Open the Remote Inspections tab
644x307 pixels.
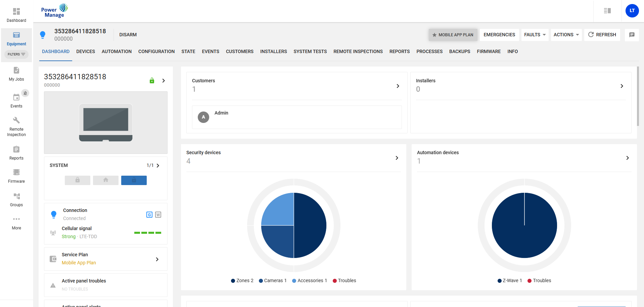tap(358, 51)
